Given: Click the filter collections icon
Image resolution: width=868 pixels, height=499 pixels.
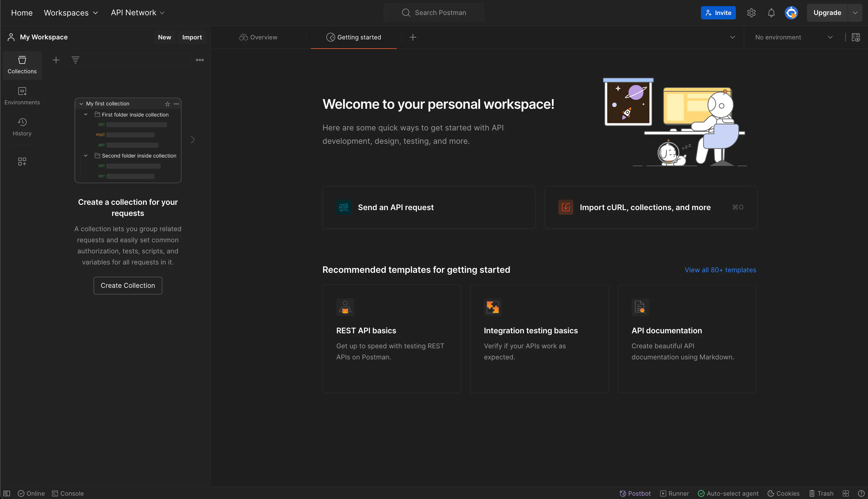Looking at the screenshot, I should tap(75, 60).
